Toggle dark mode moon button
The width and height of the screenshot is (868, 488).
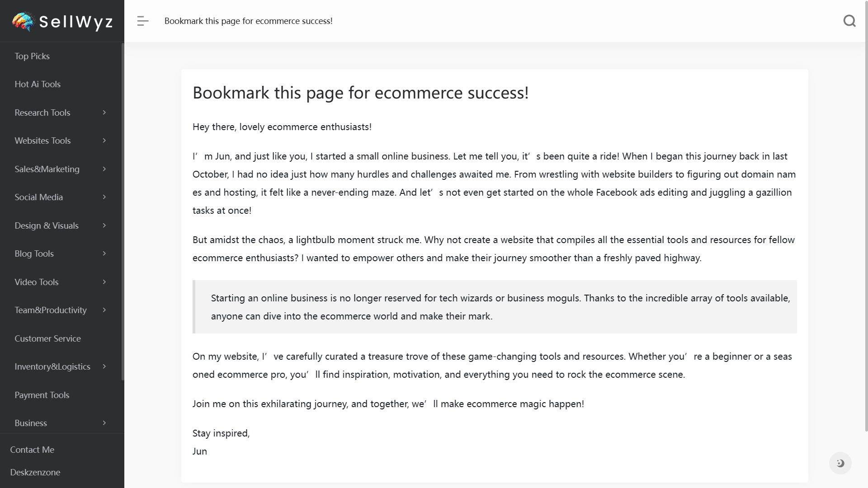pyautogui.click(x=840, y=463)
